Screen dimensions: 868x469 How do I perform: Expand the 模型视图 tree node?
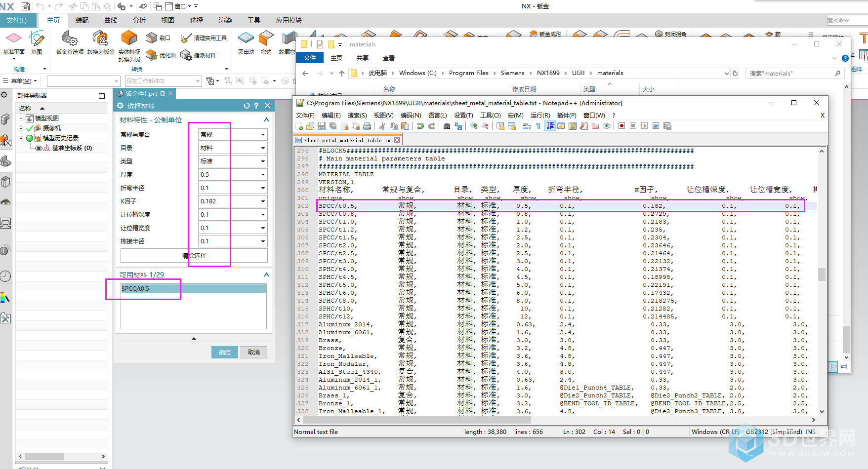coord(21,118)
